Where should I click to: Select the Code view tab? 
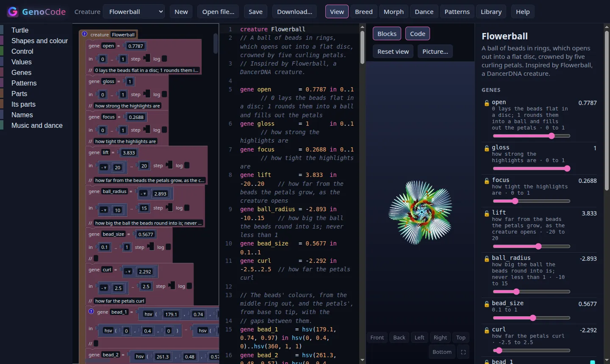coord(418,34)
